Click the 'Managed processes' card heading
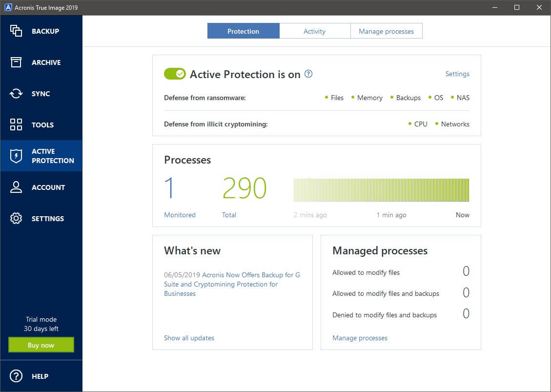 380,250
